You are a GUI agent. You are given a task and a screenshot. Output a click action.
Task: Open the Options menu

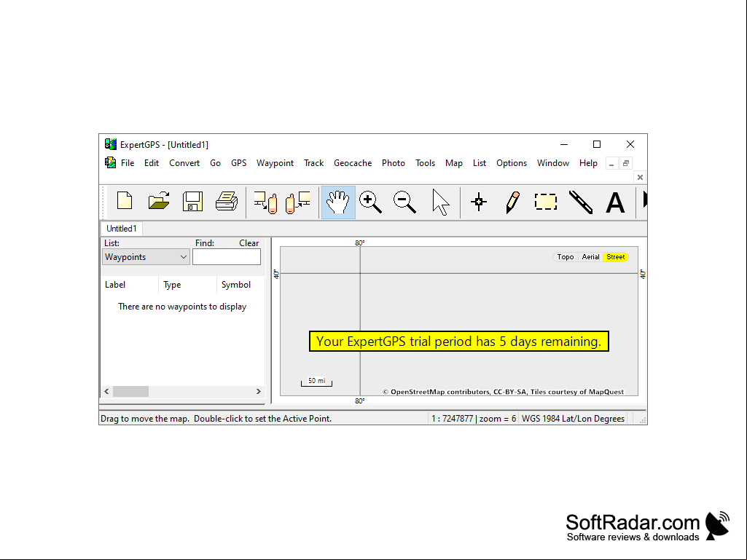point(512,163)
